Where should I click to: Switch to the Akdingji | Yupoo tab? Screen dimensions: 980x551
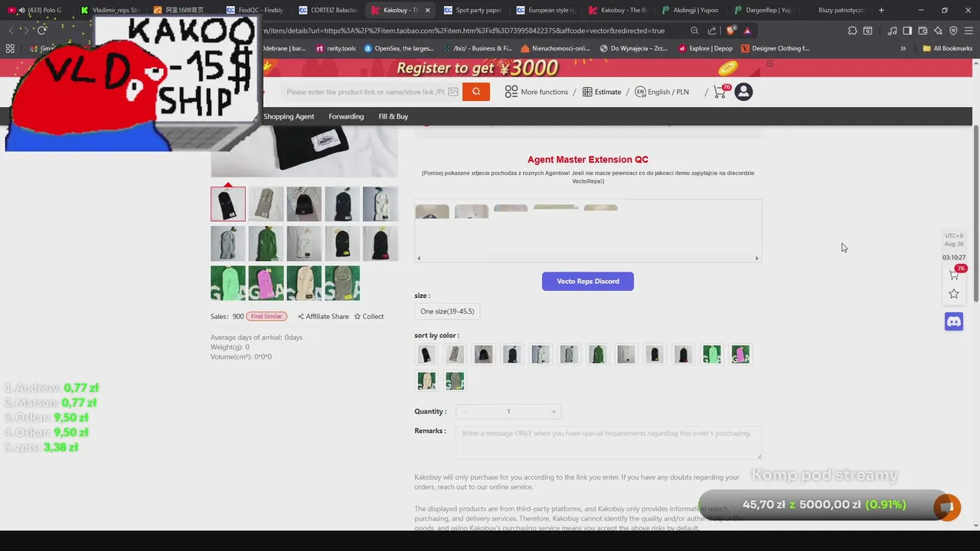tap(689, 10)
